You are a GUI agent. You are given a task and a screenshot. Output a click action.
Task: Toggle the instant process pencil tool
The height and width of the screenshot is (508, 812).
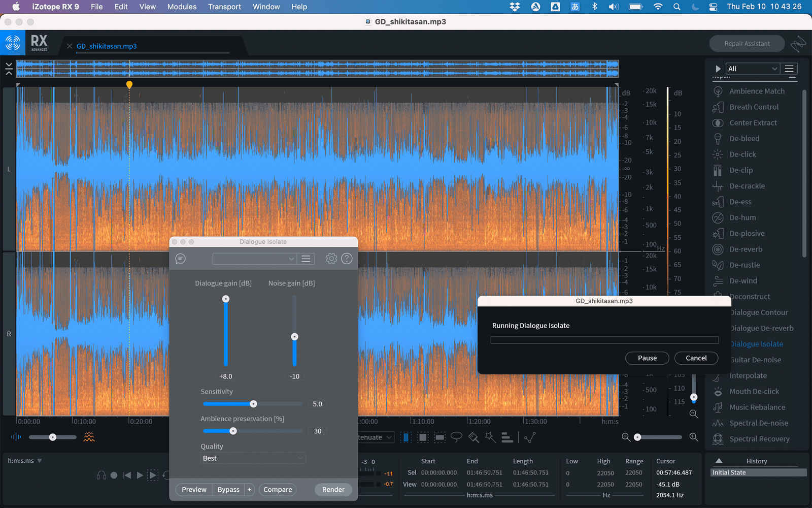point(530,437)
